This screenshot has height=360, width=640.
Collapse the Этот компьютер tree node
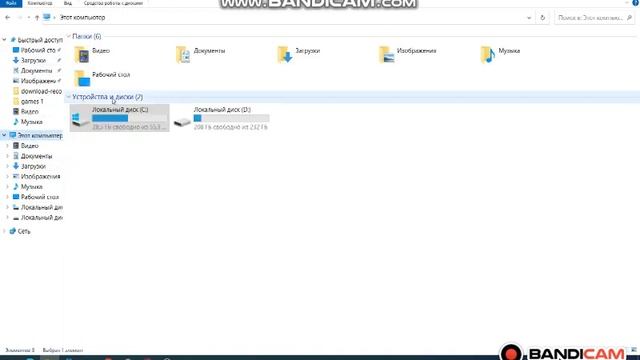pos(4,135)
